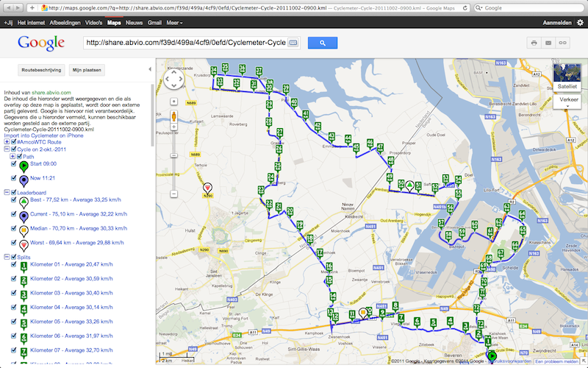Click Het internet in the Google bar
588x368 pixels.
point(31,23)
